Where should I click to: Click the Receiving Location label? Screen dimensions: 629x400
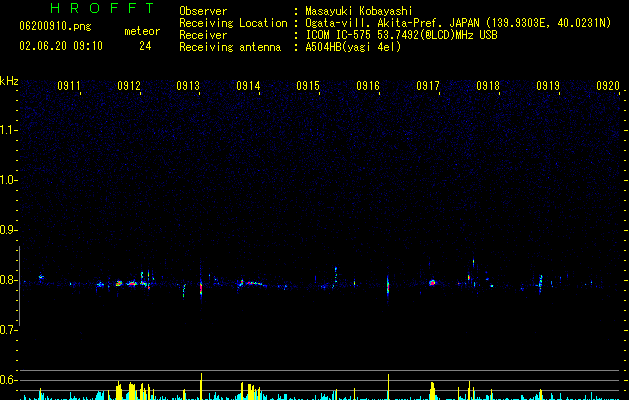point(233,23)
